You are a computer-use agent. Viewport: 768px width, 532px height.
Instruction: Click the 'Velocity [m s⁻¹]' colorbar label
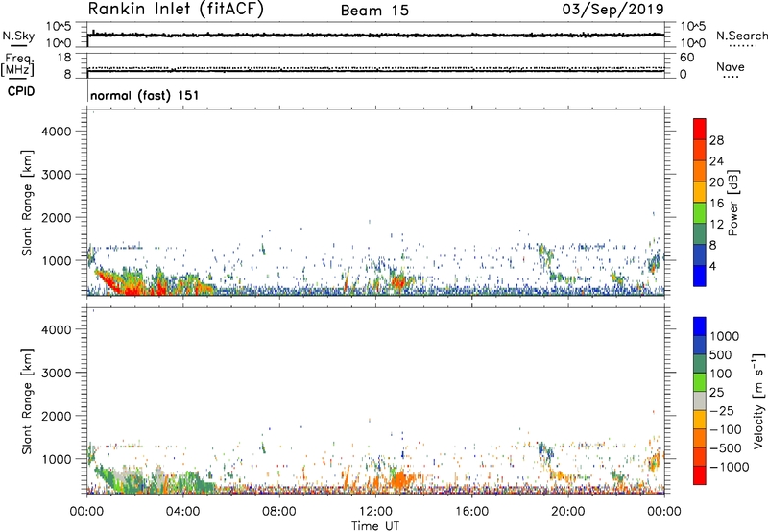point(758,400)
